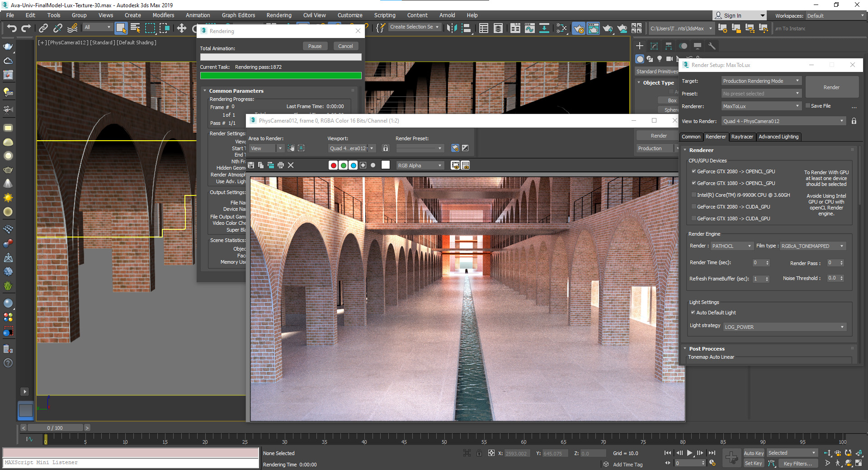Screen dimensions: 868x470
Task: Cancel the rendering in progress
Action: tap(345, 46)
